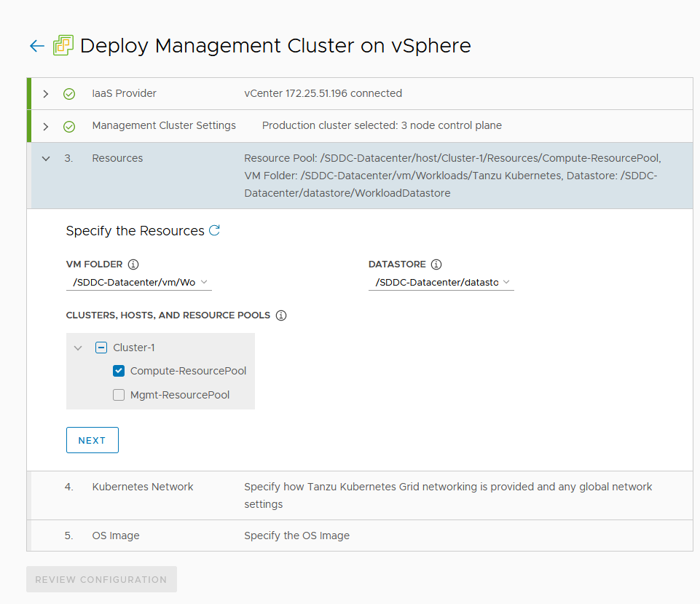Open the OS Image step
Viewport: 700px width, 604px height.
[x=360, y=536]
